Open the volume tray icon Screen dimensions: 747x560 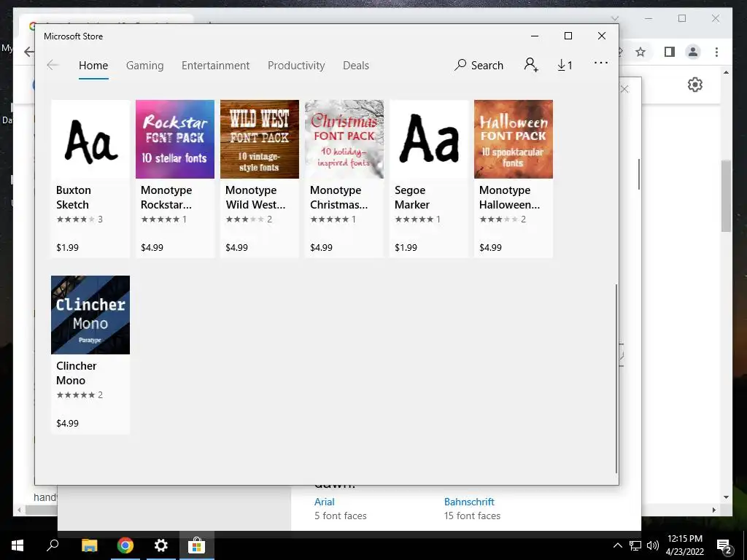(653, 545)
